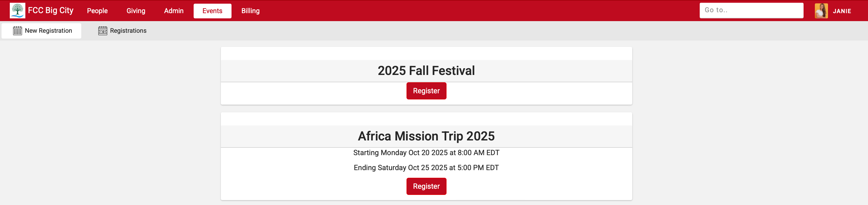Click the Go to search field
Screen dimensions: 868x205
(x=751, y=10)
